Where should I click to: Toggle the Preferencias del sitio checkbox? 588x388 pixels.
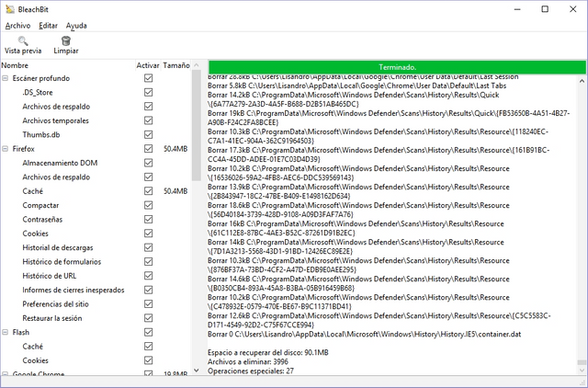(x=149, y=304)
